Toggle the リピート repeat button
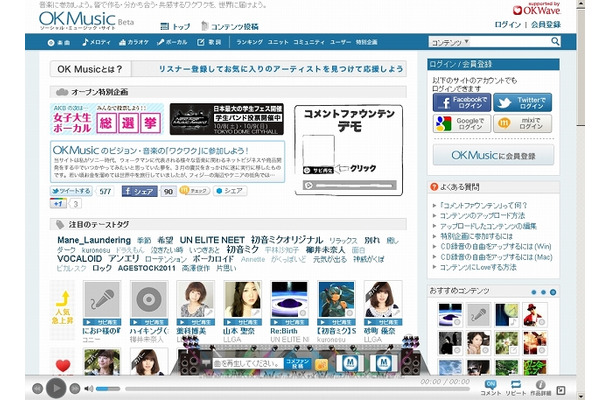610x400 pixels. [x=515, y=388]
